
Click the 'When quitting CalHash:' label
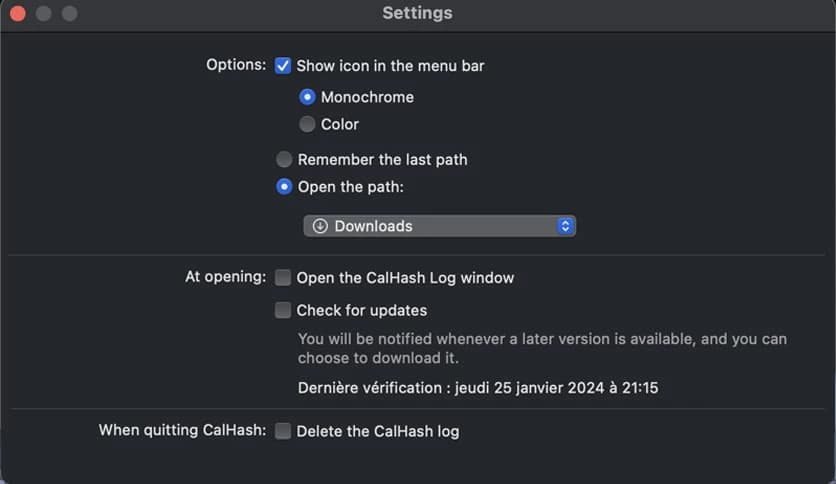coord(182,430)
